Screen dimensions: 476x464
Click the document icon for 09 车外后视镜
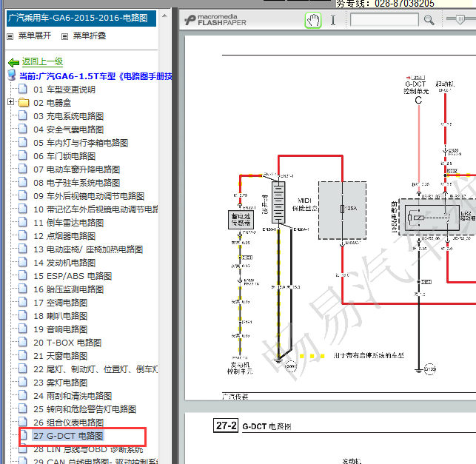[x=23, y=195]
